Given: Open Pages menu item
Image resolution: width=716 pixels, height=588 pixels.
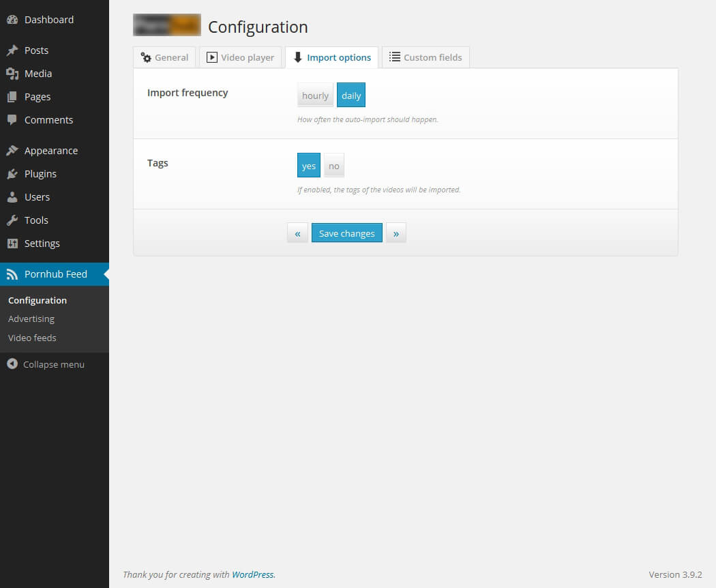Looking at the screenshot, I should click(55, 97).
